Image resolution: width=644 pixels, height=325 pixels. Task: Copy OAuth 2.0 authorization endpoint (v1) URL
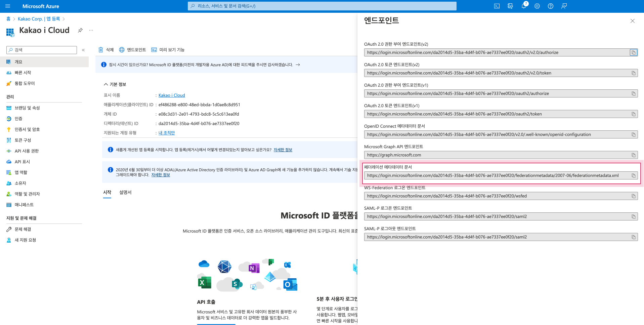coord(634,93)
